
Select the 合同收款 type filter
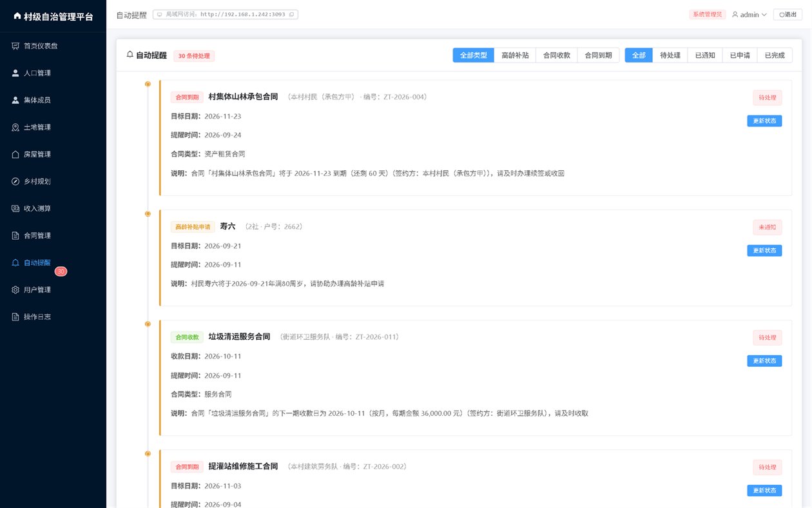557,55
